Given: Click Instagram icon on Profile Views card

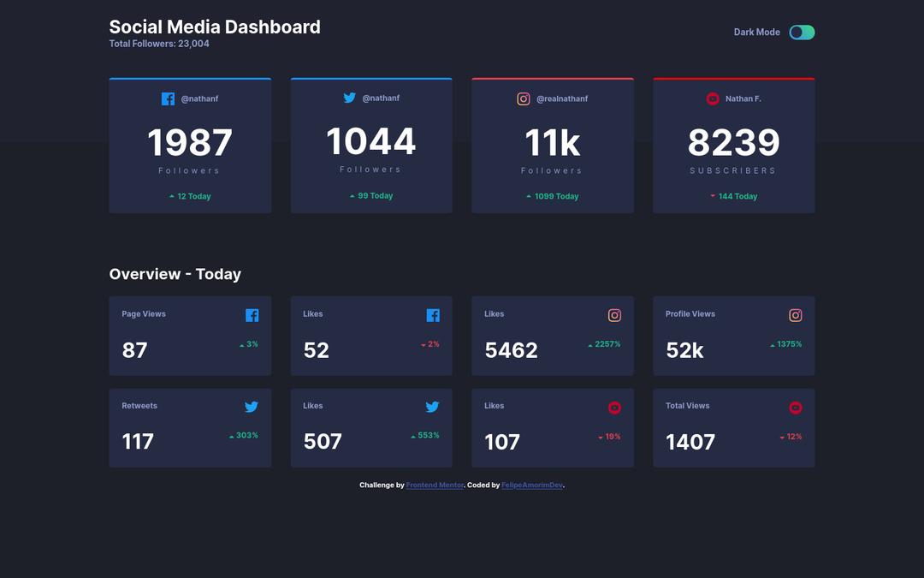Looking at the screenshot, I should tap(796, 315).
